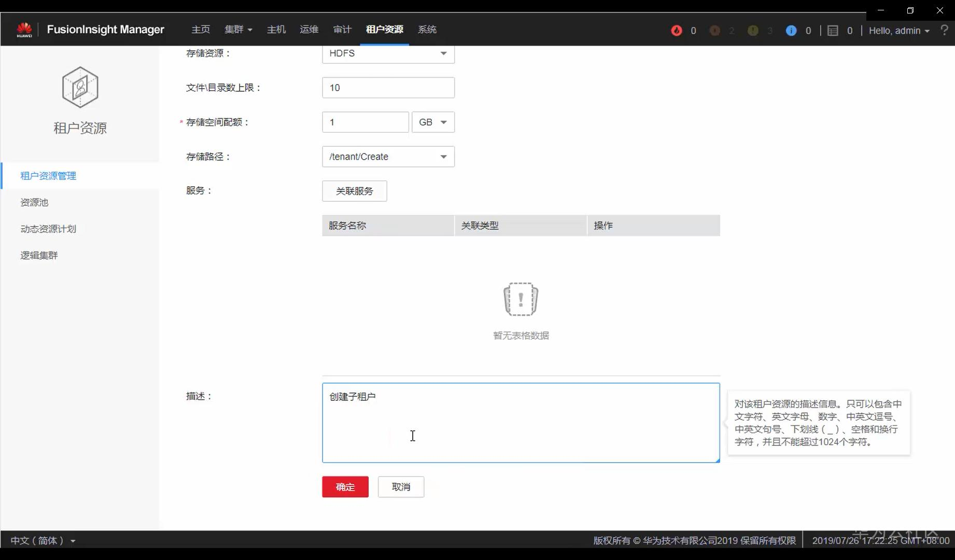Screen dimensions: 955x560
Task: Open the task list icon
Action: click(x=833, y=31)
